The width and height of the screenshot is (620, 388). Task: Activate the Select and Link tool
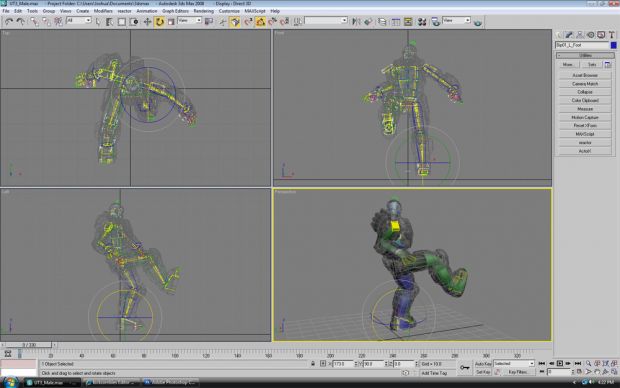pos(34,22)
